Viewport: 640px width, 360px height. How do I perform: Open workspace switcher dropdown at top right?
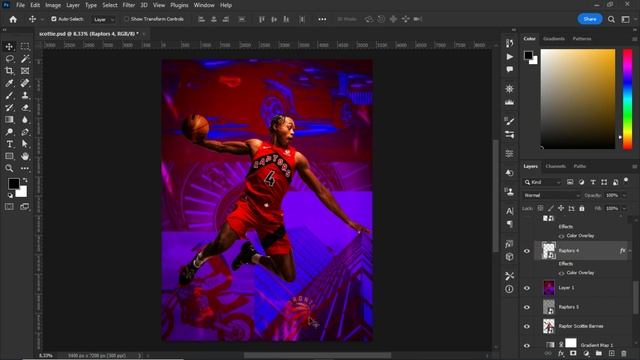[625, 19]
